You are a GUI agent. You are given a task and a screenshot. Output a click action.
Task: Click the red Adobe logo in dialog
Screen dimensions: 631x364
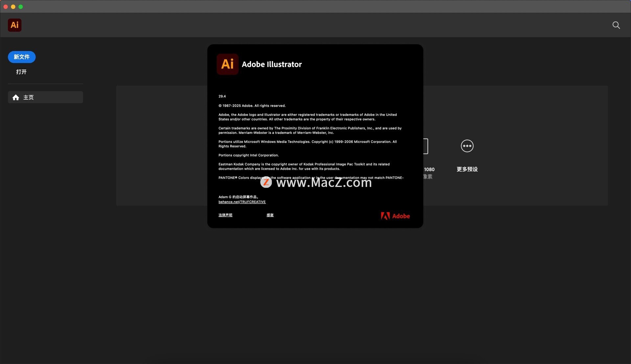click(x=395, y=216)
